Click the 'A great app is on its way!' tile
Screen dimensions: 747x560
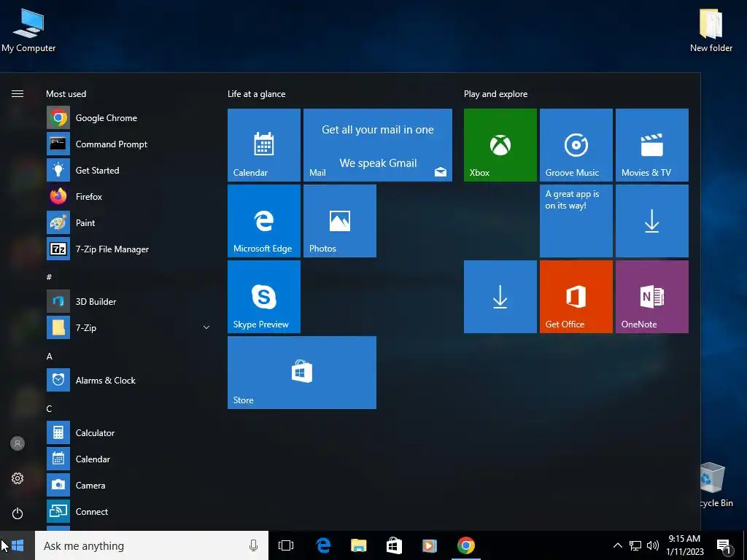576,221
